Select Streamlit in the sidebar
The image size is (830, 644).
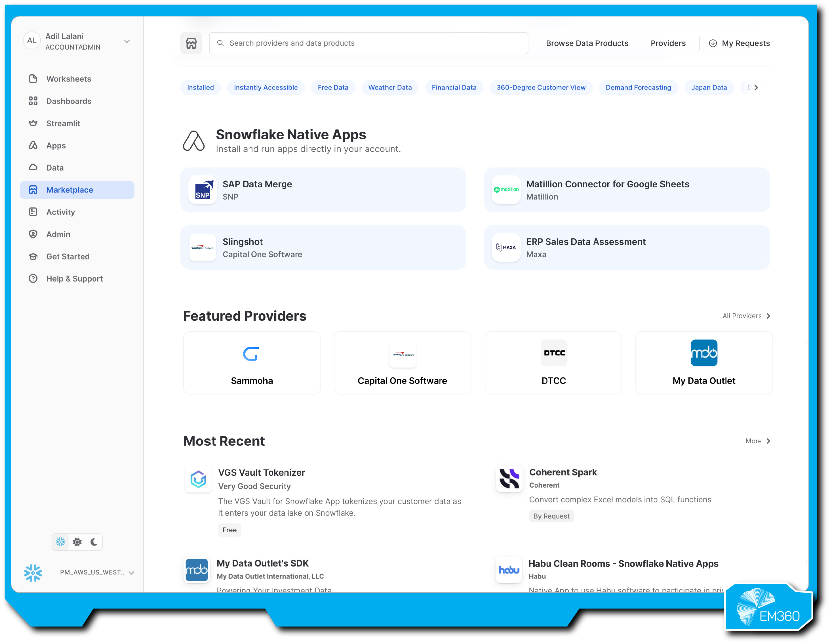(63, 123)
